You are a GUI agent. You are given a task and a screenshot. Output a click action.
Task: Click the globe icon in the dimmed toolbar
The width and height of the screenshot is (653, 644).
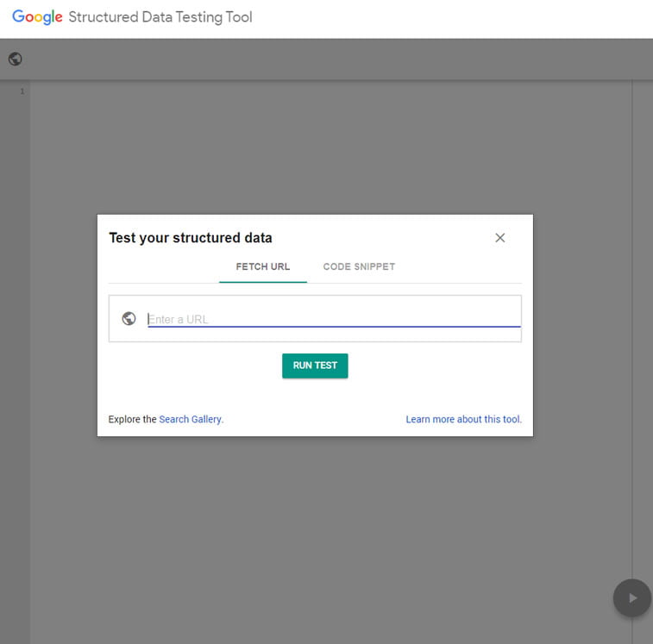tap(15, 59)
